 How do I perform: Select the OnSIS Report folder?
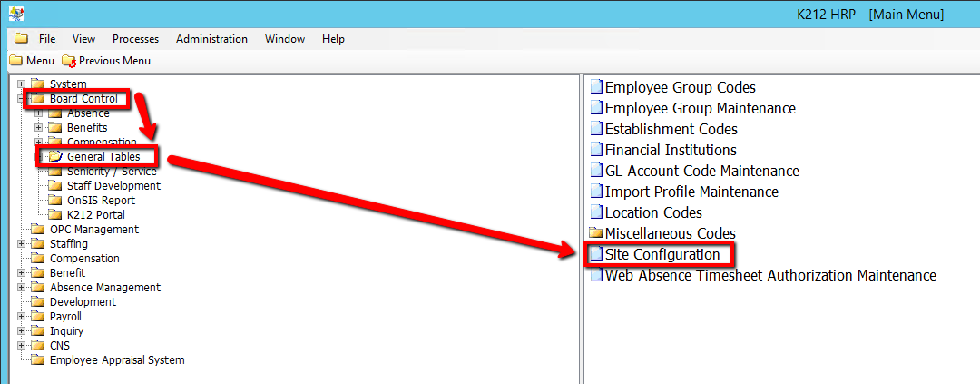click(101, 201)
